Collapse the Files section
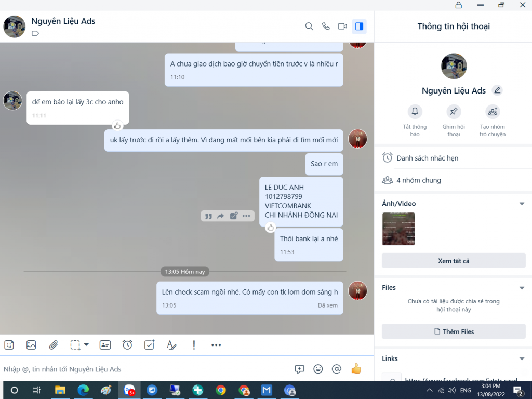Viewport: 532px width, 399px height. pyautogui.click(x=522, y=288)
